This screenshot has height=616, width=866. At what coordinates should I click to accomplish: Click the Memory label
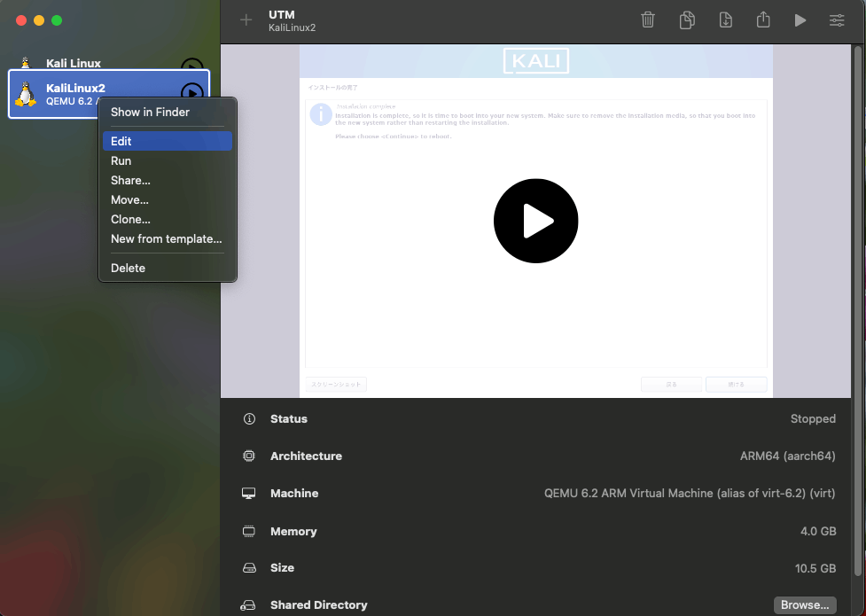[x=293, y=532]
